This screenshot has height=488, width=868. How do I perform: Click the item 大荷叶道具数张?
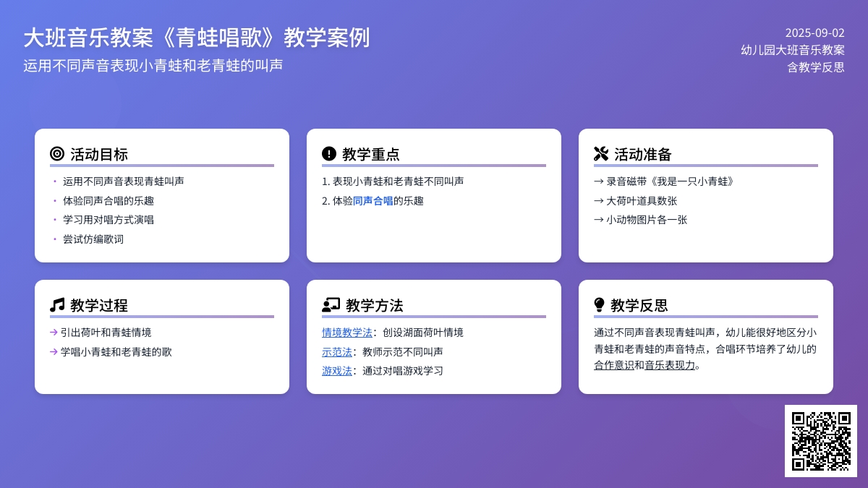pos(636,200)
